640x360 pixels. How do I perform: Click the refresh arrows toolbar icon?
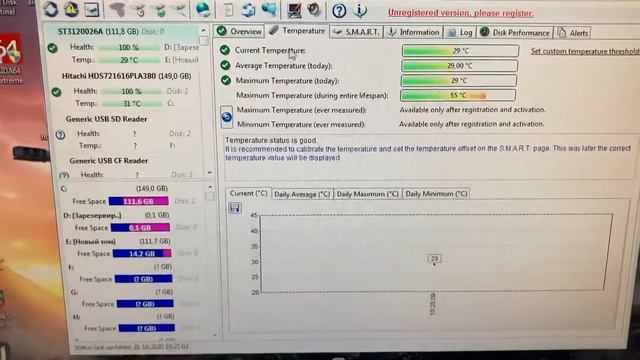pyautogui.click(x=51, y=9)
